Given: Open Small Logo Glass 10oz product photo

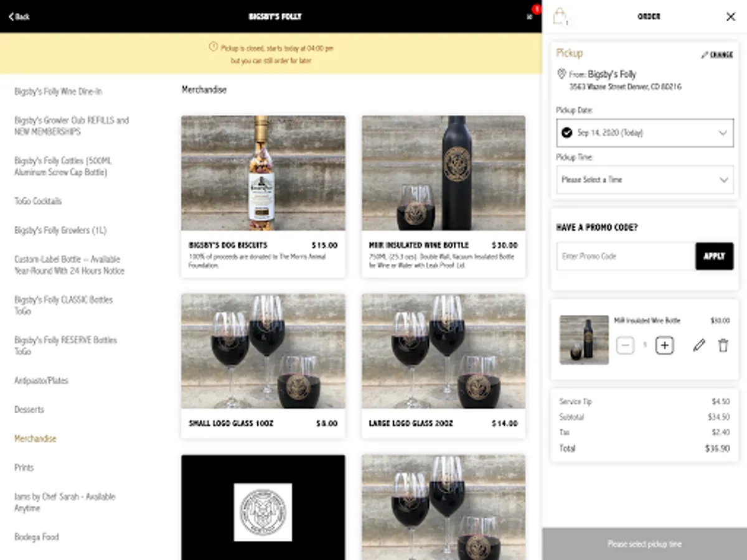Looking at the screenshot, I should (263, 351).
